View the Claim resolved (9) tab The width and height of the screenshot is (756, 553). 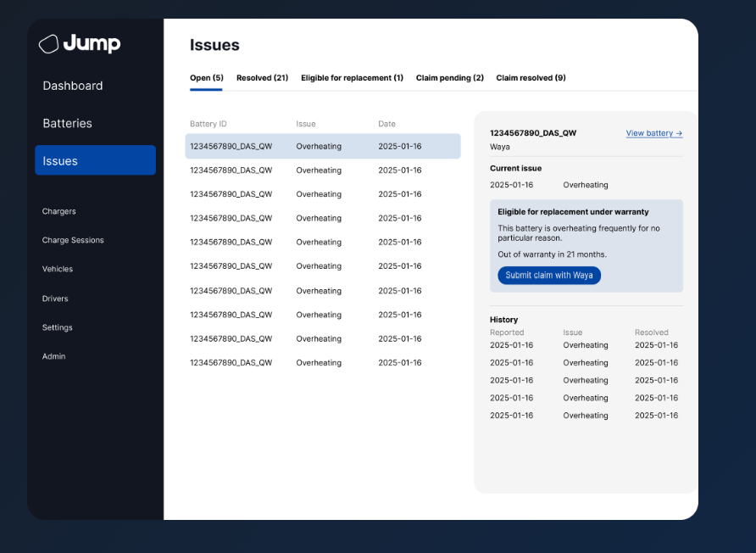click(531, 78)
